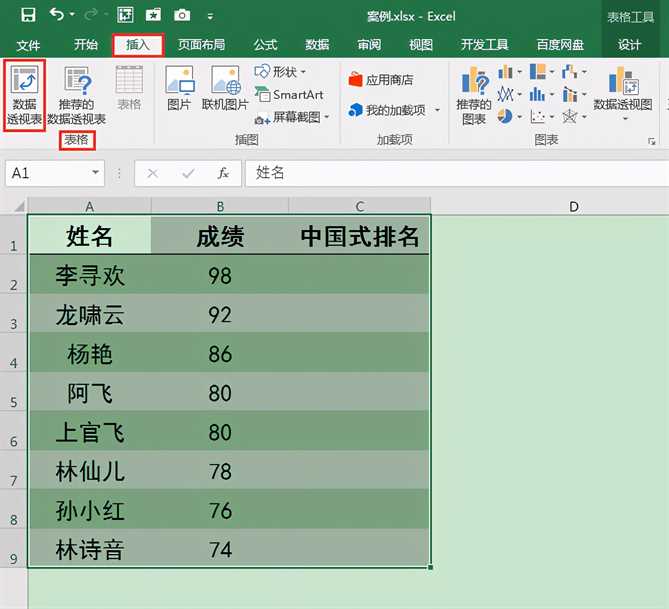Click Recommended Charts (推荐的图表)

point(472,94)
